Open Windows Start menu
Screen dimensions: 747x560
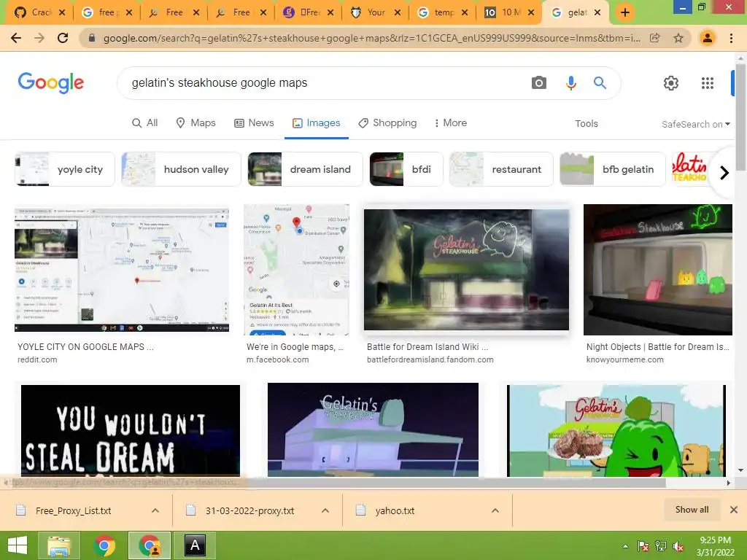pos(18,545)
